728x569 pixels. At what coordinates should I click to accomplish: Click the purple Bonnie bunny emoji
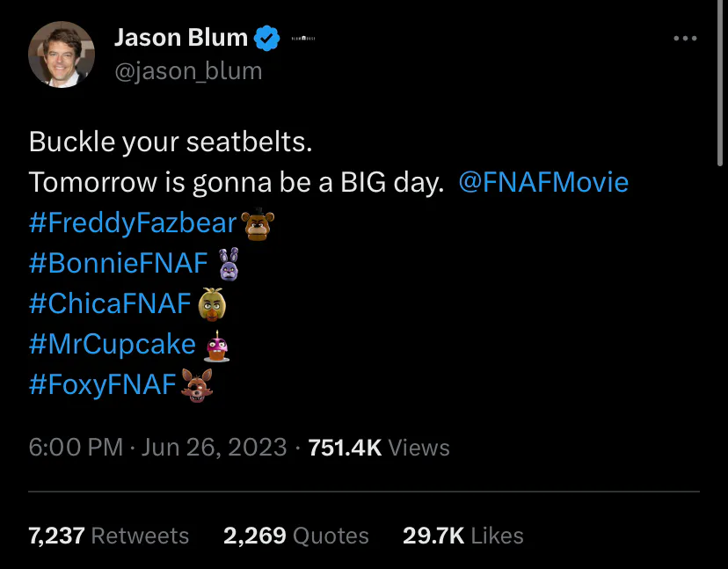(x=228, y=263)
